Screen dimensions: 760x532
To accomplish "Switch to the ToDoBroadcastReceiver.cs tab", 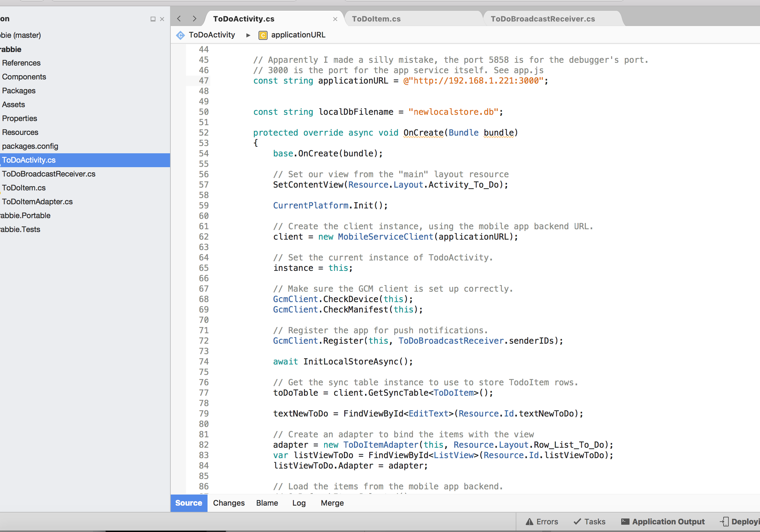I will click(x=542, y=19).
